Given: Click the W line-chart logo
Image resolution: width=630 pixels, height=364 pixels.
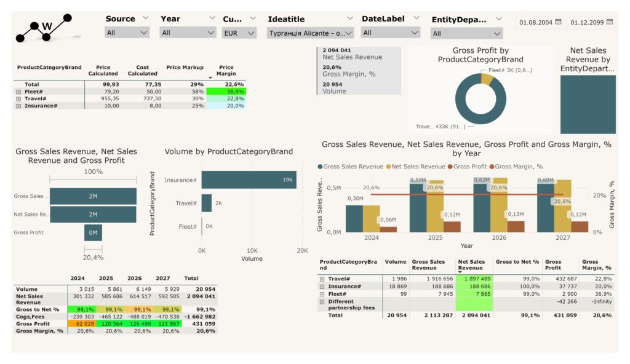Looking at the screenshot, I should 43,28.
